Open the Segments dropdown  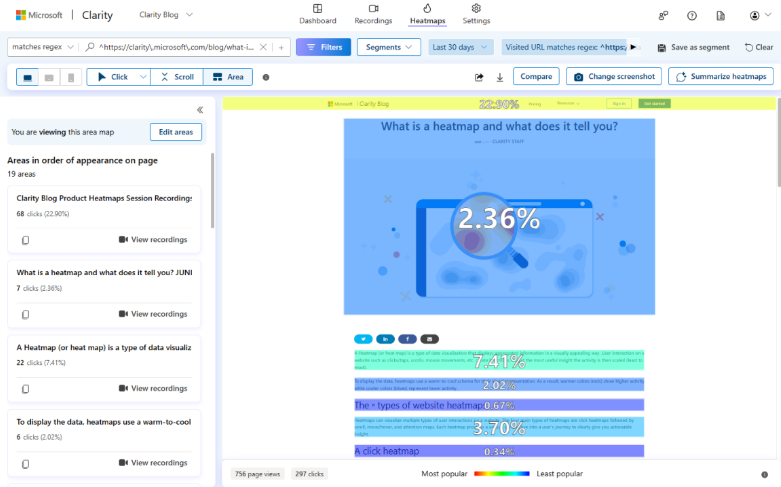(388, 47)
